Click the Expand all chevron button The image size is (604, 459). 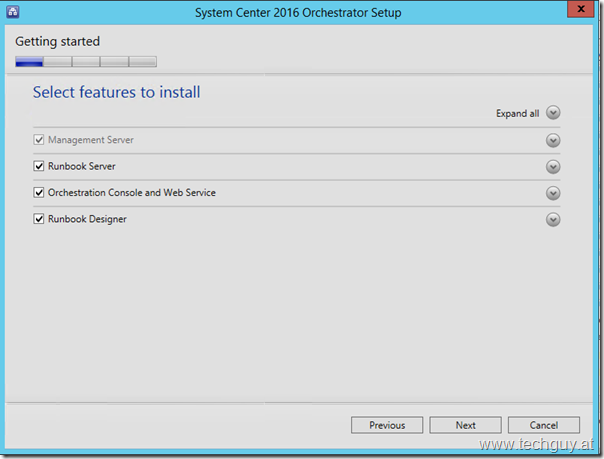click(553, 113)
